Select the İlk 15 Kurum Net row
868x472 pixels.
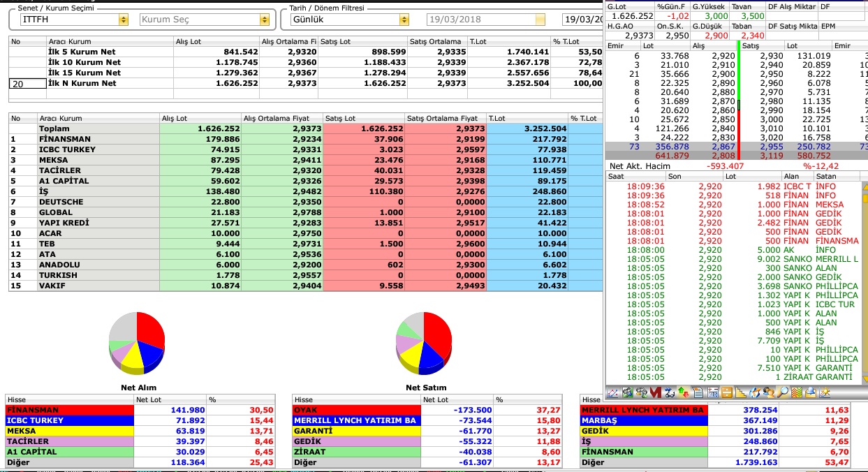click(305, 73)
